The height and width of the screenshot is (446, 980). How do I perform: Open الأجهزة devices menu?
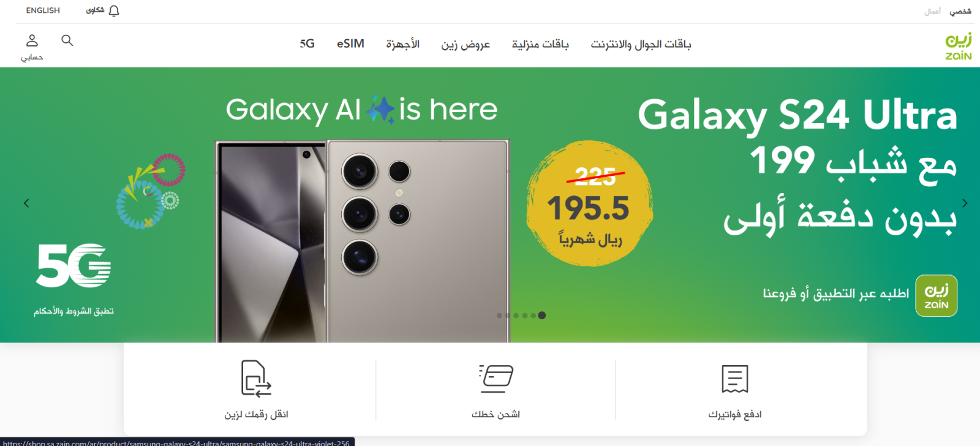[402, 44]
